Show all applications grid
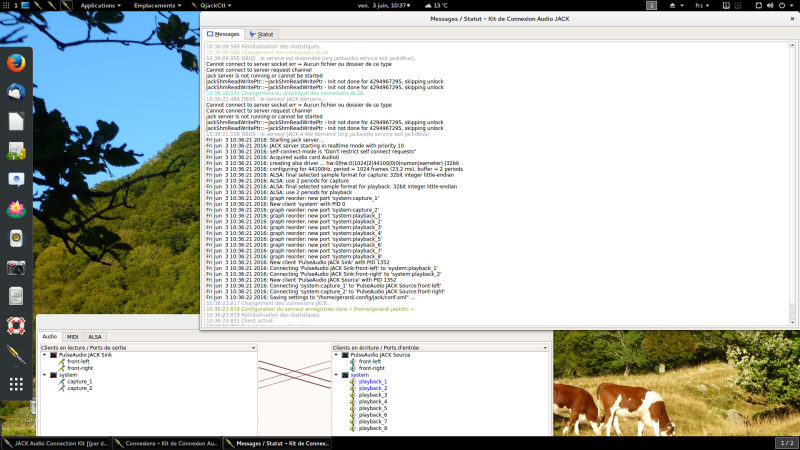The width and height of the screenshot is (800, 450). click(17, 384)
